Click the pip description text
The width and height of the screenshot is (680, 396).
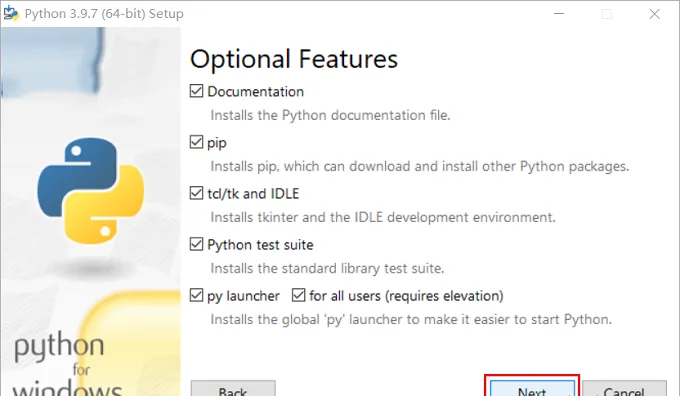(420, 167)
